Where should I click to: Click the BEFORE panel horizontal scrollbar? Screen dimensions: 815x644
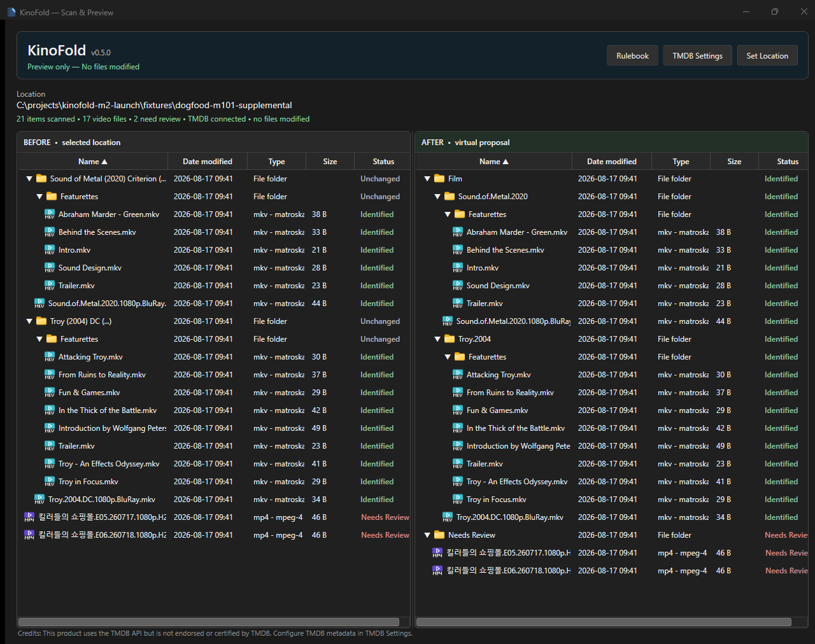209,622
